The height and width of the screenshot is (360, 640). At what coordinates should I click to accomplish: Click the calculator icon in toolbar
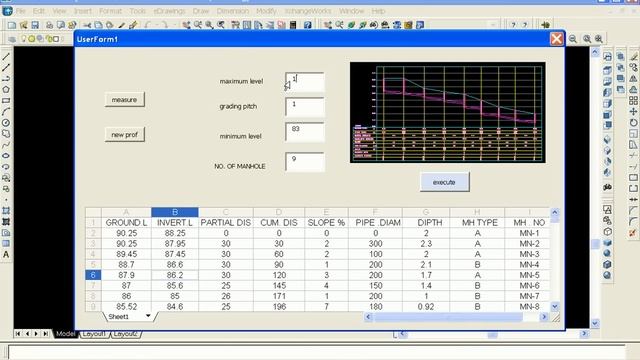pyautogui.click(x=293, y=25)
